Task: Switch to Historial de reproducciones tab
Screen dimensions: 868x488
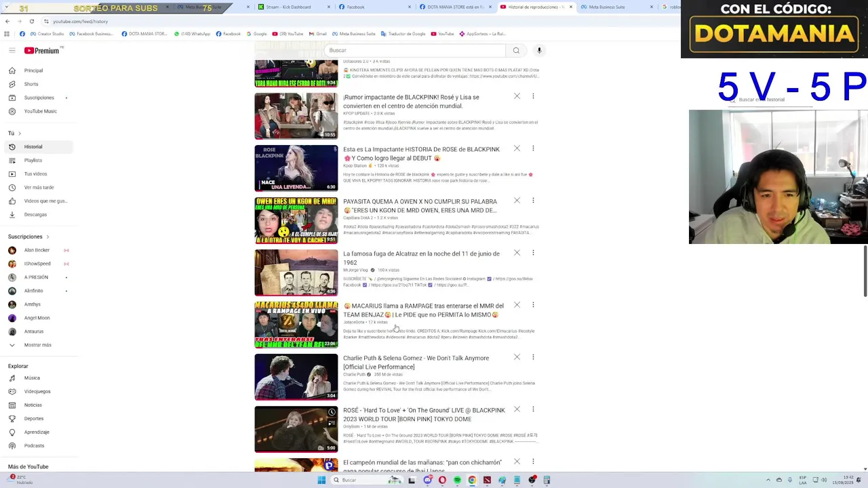Action: point(536,7)
